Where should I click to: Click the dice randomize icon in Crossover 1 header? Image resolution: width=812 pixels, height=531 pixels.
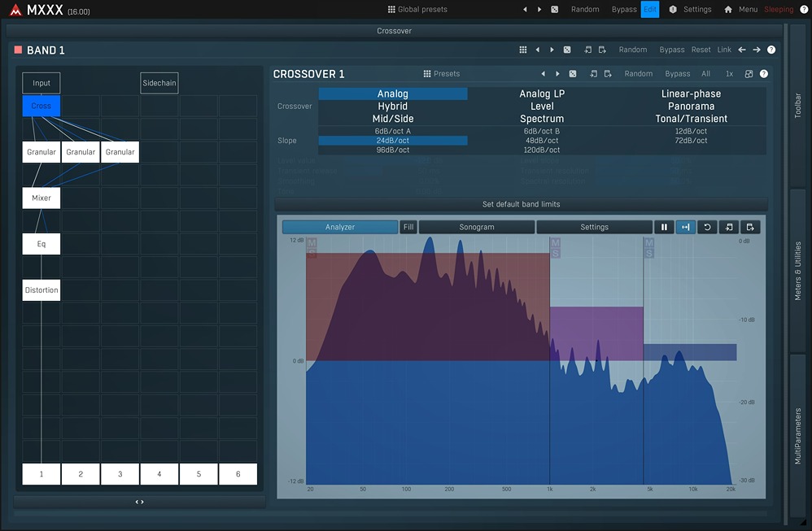click(572, 73)
